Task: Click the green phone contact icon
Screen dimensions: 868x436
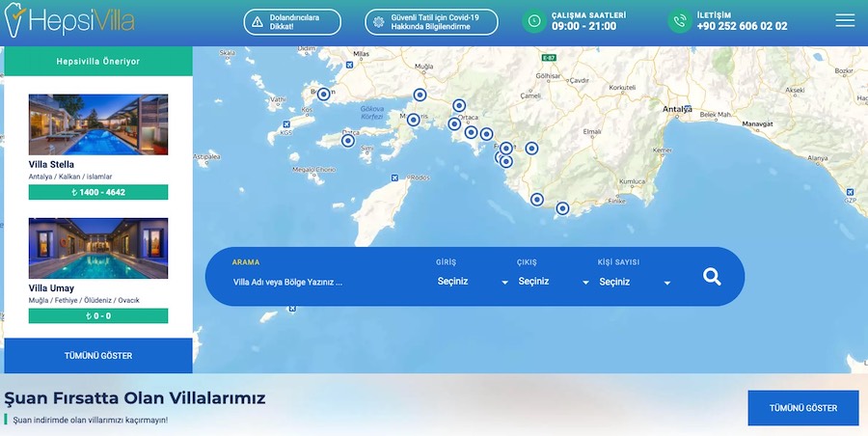Action: click(681, 21)
